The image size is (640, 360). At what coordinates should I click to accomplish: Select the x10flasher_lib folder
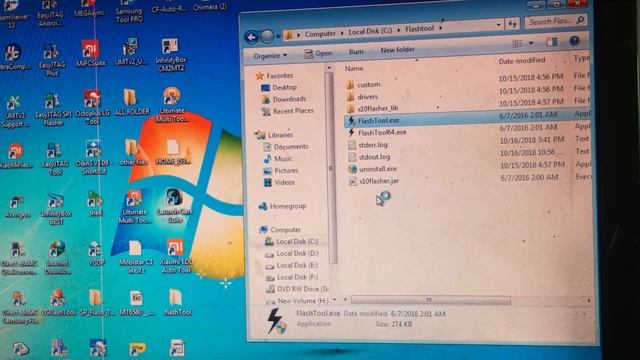click(x=372, y=108)
